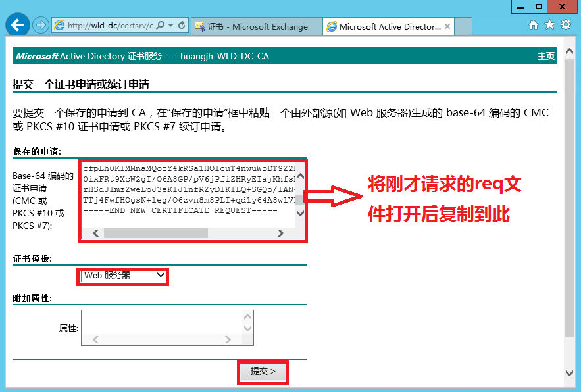Click the page scrollbar down arrow
Viewport: 581px width, 392px height.
(x=570, y=373)
